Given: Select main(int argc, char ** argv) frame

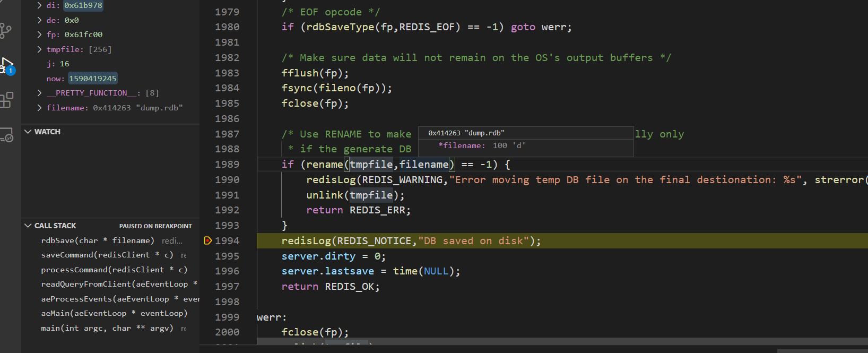Looking at the screenshot, I should 110,328.
